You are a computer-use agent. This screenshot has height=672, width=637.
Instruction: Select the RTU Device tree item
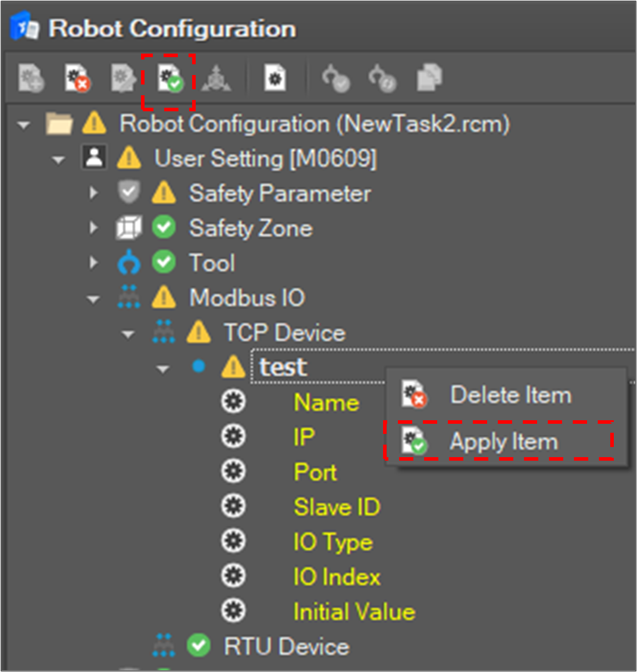286,646
